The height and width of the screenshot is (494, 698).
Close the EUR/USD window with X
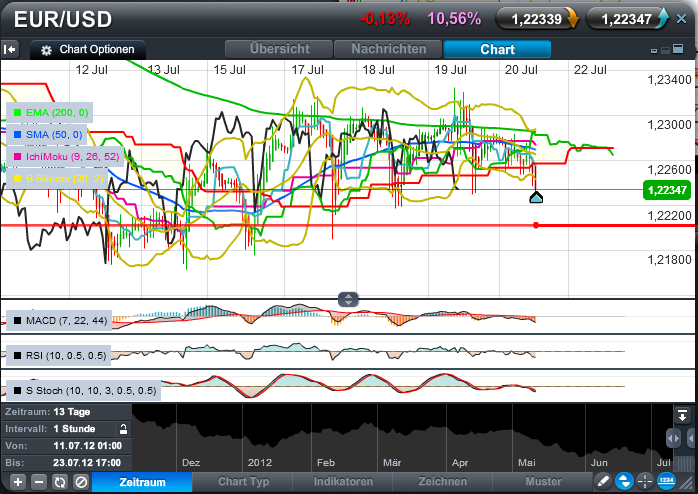click(x=682, y=19)
